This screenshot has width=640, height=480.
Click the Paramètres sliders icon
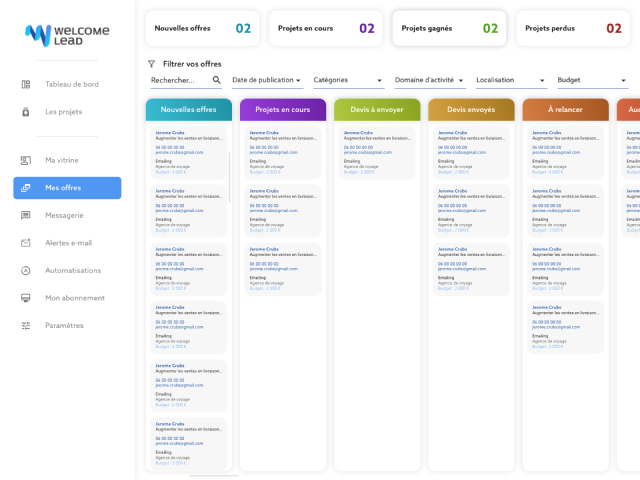click(26, 325)
